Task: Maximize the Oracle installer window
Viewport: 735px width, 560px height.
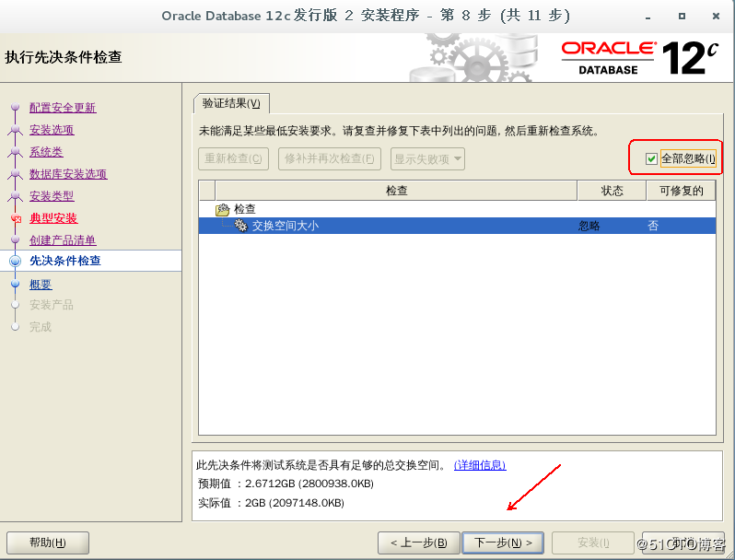Action: tap(682, 17)
